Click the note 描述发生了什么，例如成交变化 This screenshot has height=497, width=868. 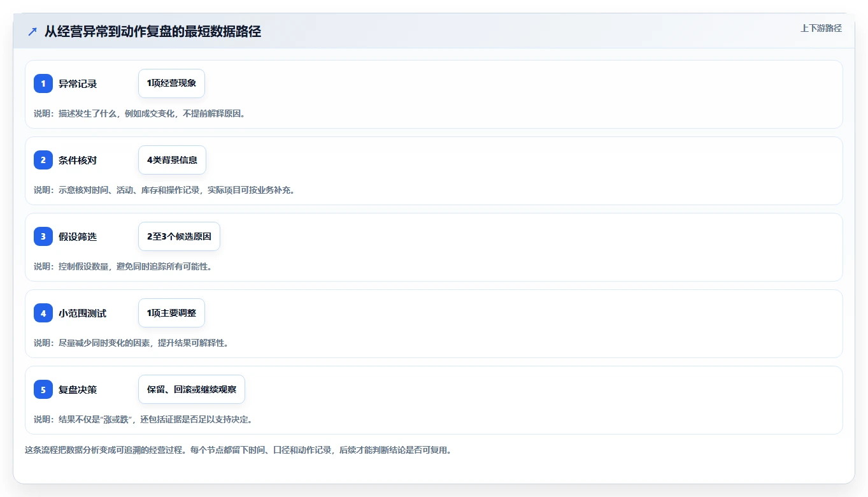coord(115,113)
